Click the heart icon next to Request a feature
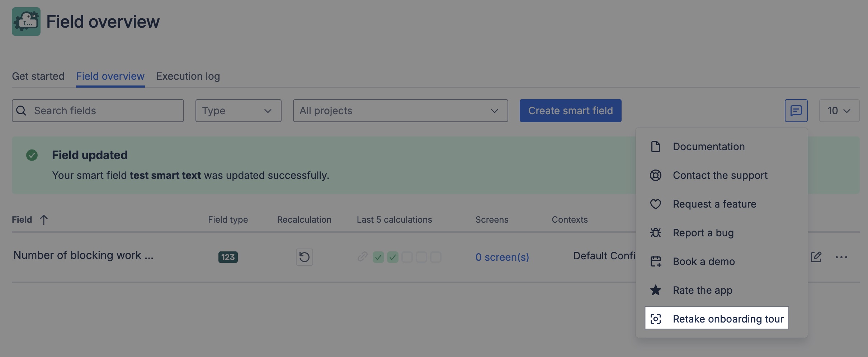This screenshot has height=357, width=868. [656, 204]
